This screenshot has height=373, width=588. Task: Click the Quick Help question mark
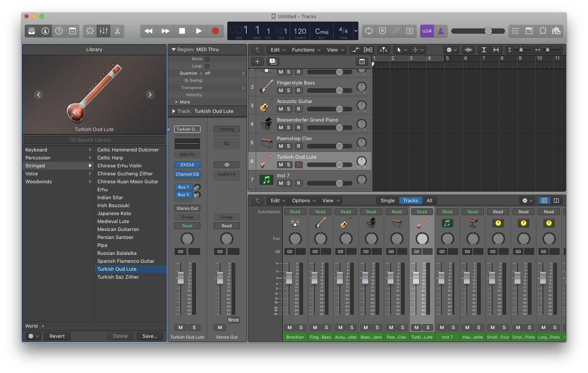coord(59,31)
